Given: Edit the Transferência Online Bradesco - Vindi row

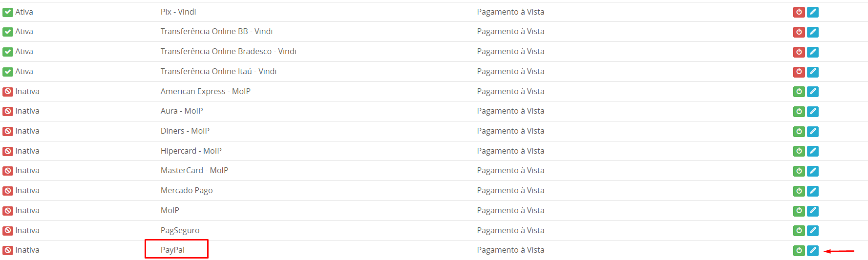Looking at the screenshot, I should coord(812,52).
